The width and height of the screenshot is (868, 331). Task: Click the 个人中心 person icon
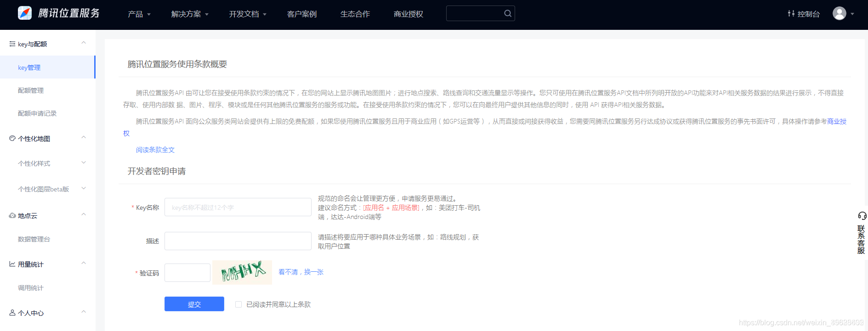12,313
